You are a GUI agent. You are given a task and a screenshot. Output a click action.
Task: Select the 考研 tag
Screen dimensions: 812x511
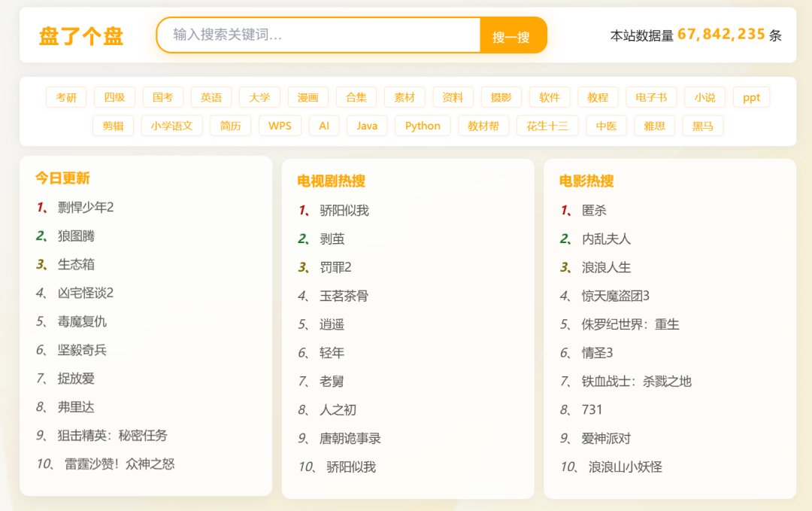67,96
